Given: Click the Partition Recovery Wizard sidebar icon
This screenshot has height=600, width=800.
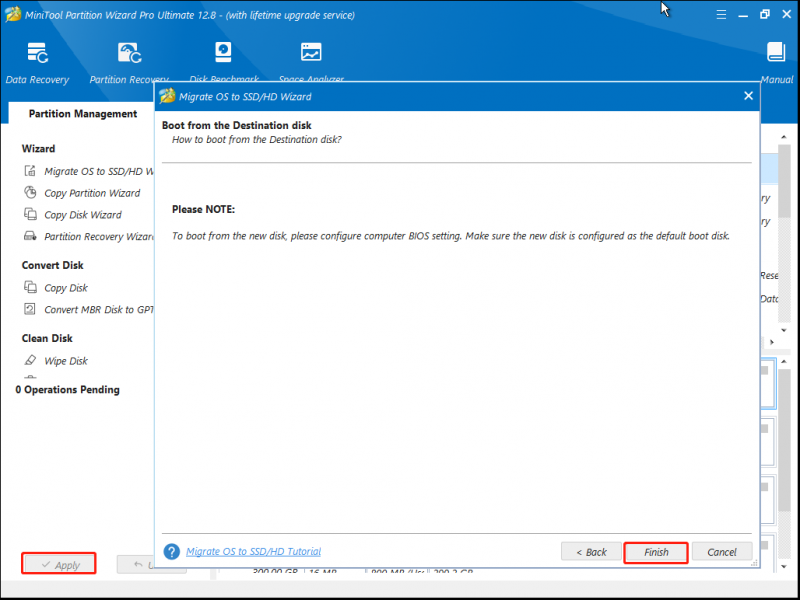Looking at the screenshot, I should coord(30,236).
